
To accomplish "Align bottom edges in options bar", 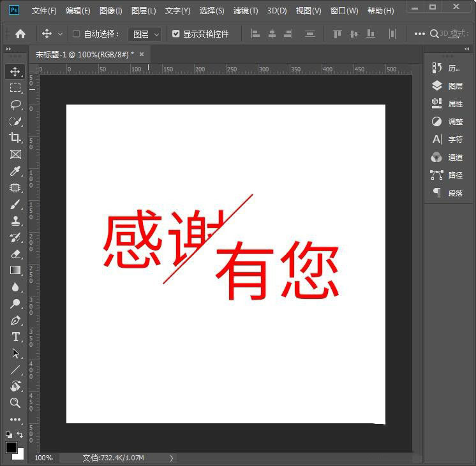I will (x=370, y=34).
